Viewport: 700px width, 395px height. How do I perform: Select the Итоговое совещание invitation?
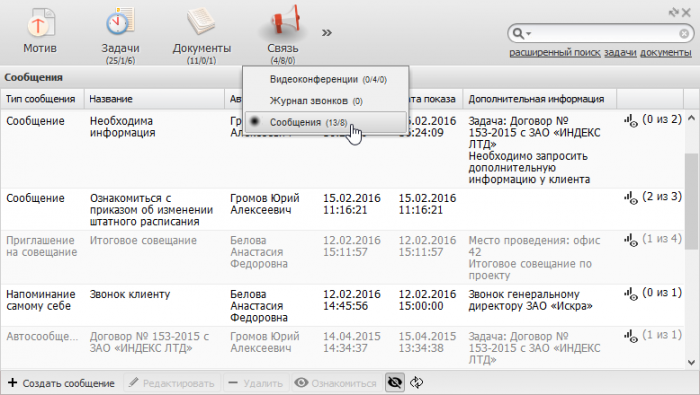(143, 241)
